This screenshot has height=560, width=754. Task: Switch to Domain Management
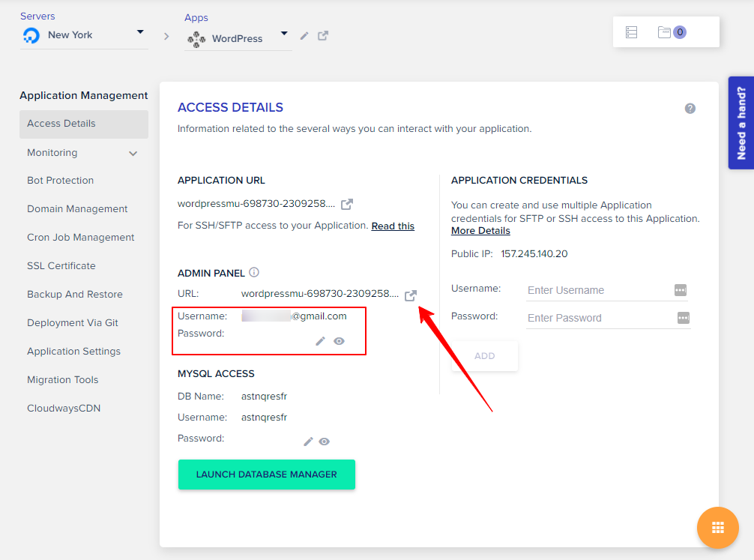(77, 208)
